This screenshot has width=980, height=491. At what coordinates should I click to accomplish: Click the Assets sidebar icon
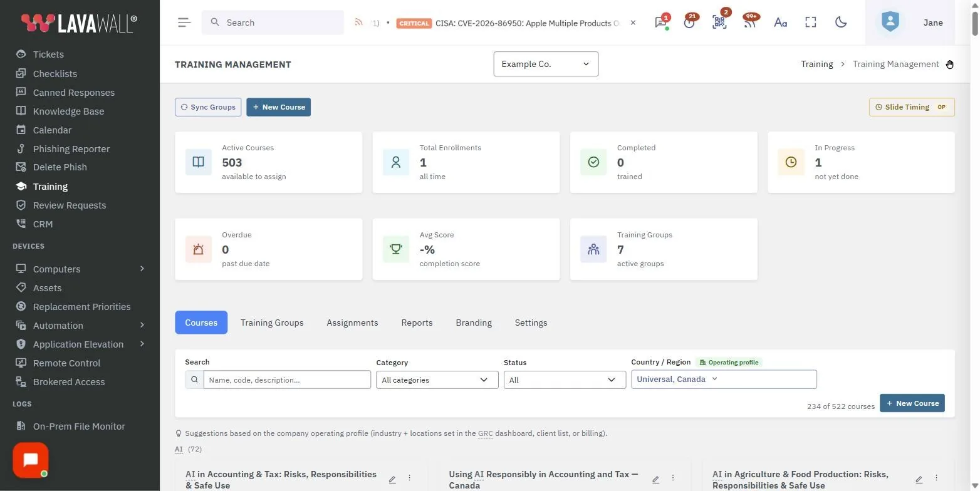point(21,287)
